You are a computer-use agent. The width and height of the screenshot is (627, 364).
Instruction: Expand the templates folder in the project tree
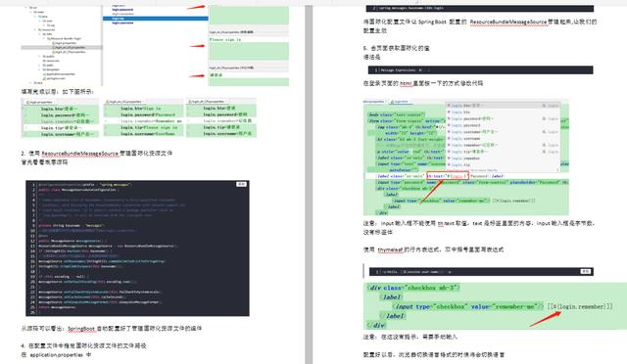[40, 69]
